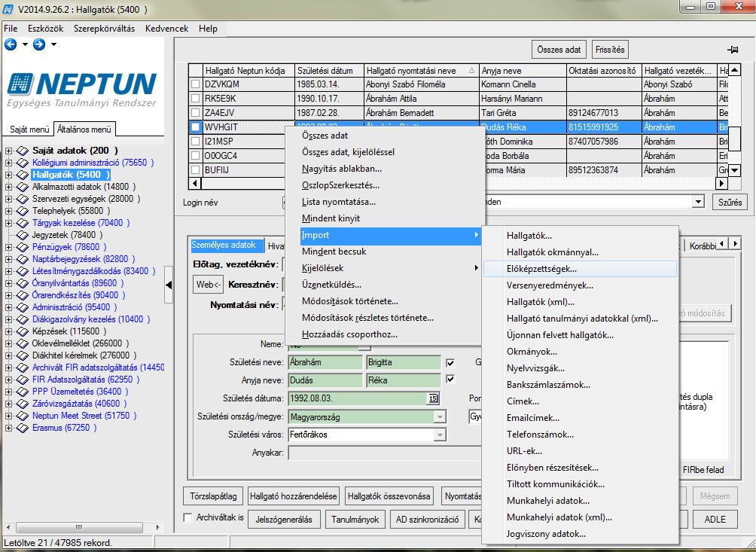Screen dimensions: 756x552
Task: Click the book icon beside Szervezeti egységek
Action: tap(23, 199)
